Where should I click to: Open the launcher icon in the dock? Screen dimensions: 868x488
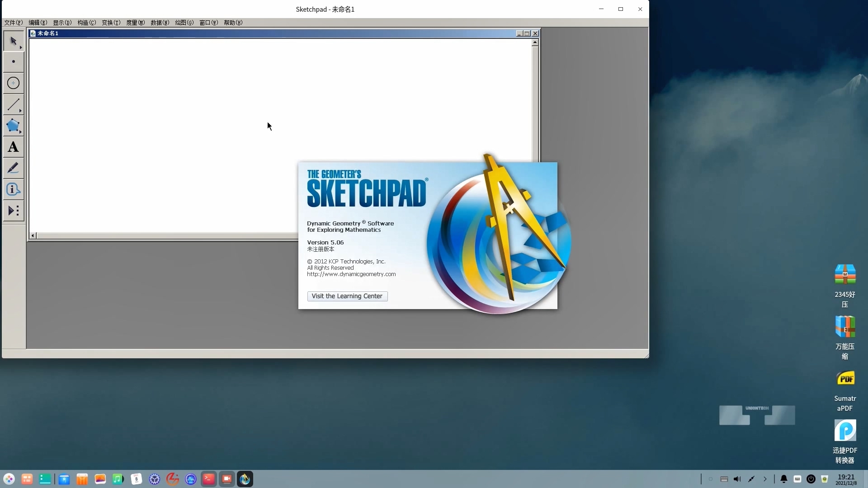(x=9, y=479)
